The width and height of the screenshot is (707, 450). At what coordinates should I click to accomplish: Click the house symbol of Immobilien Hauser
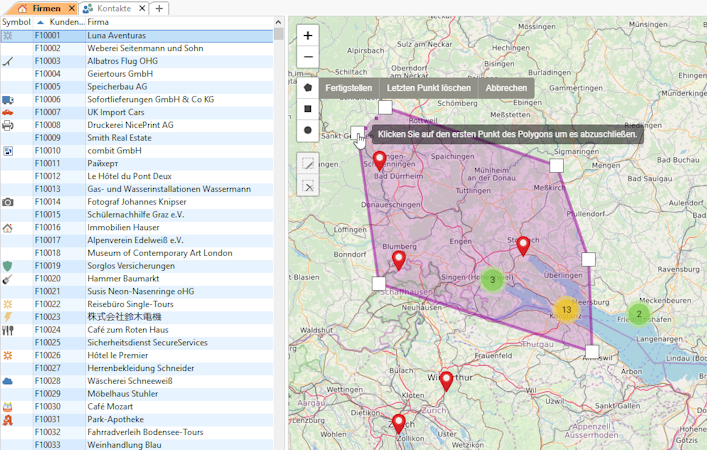coord(8,228)
